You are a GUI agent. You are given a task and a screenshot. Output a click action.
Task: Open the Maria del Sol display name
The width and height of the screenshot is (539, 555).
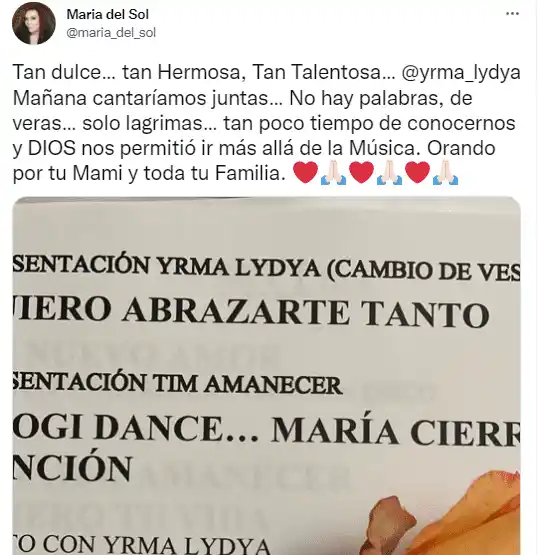click(108, 14)
